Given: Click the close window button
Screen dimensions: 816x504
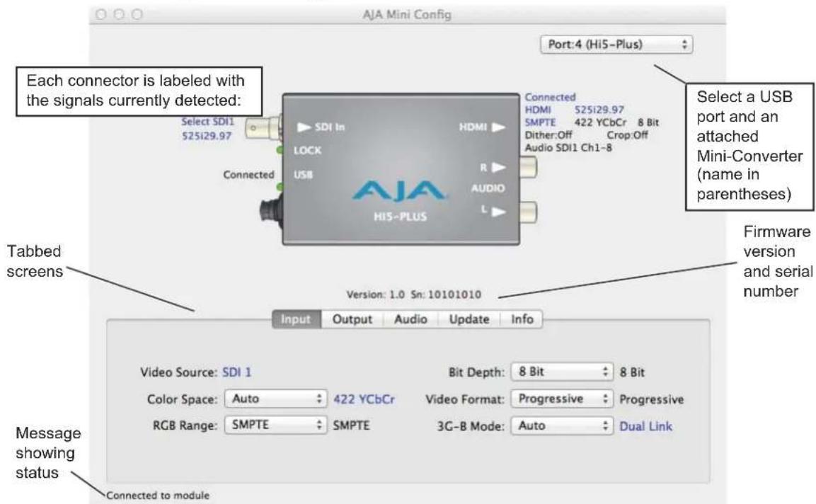Looking at the screenshot, I should (x=100, y=15).
